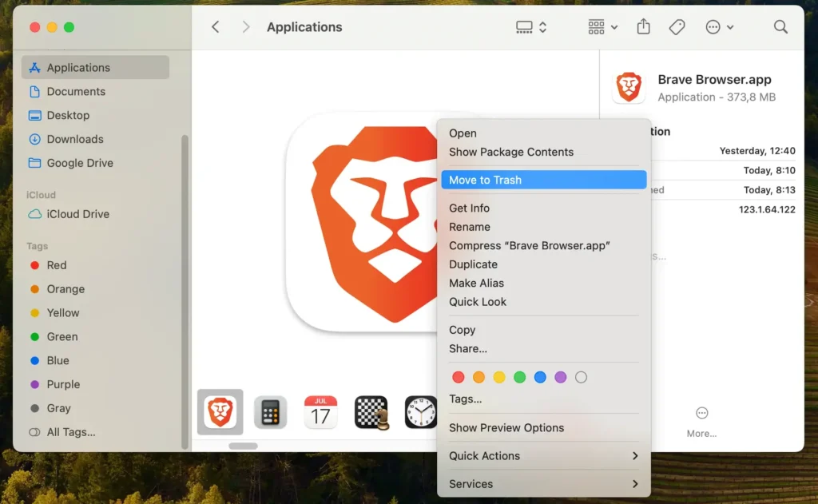Choose Tags… in context menu
This screenshot has height=504, width=818.
[543, 399]
